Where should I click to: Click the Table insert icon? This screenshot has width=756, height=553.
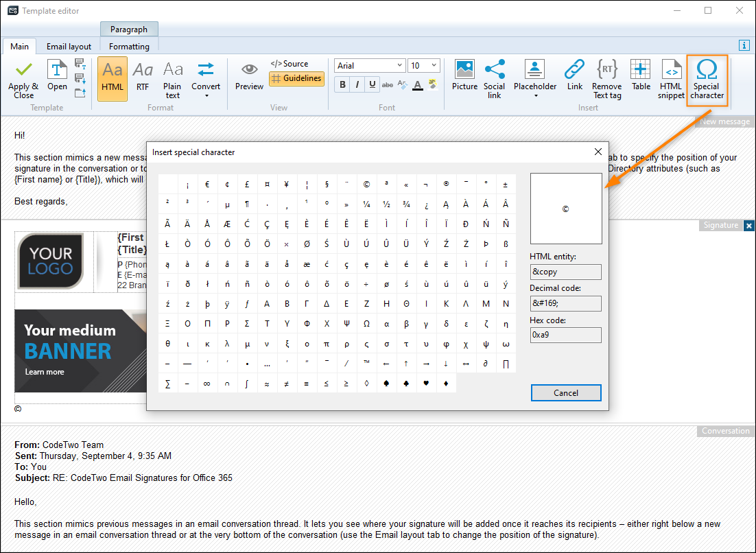click(640, 69)
